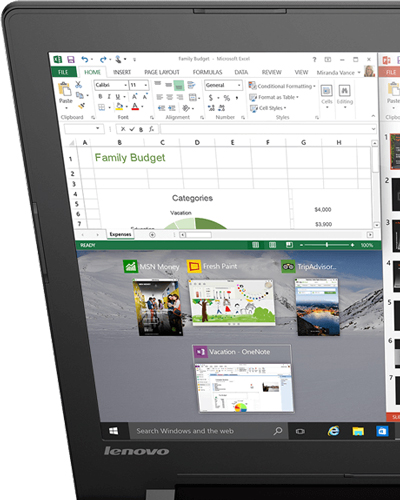400x500 pixels.
Task: Click the Excel Help question mark
Action: (314, 60)
